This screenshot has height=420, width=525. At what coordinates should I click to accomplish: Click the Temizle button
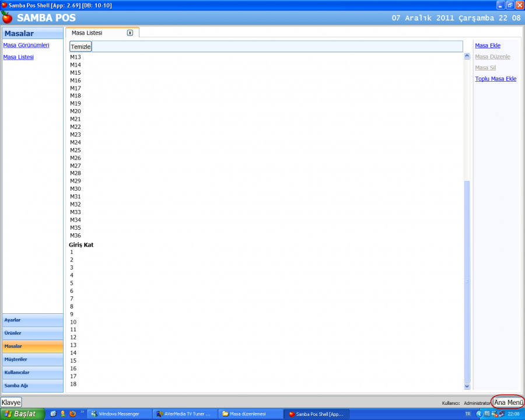click(80, 47)
